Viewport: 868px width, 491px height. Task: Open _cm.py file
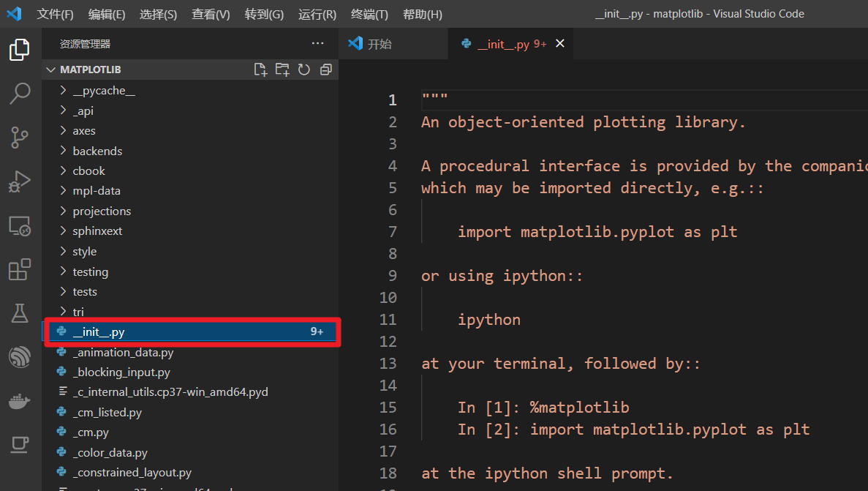(x=190, y=432)
